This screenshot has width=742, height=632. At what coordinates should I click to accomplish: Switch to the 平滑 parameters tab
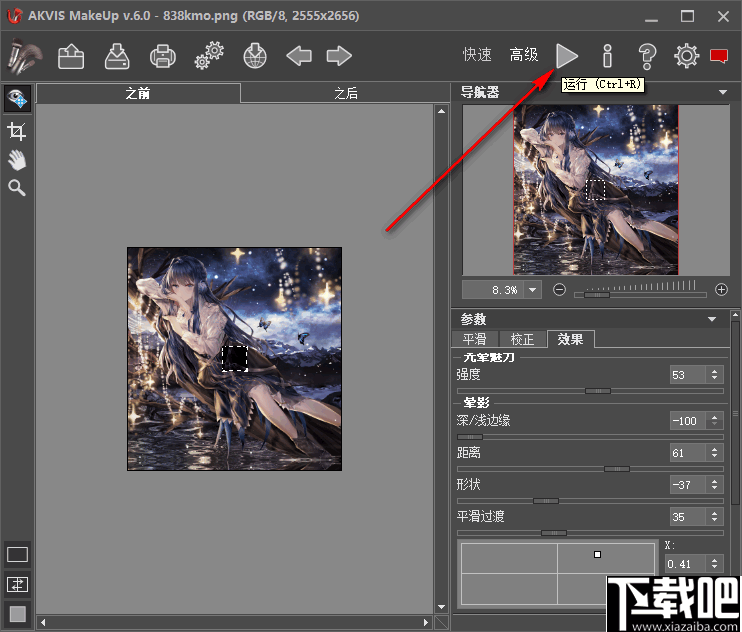pyautogui.click(x=475, y=339)
